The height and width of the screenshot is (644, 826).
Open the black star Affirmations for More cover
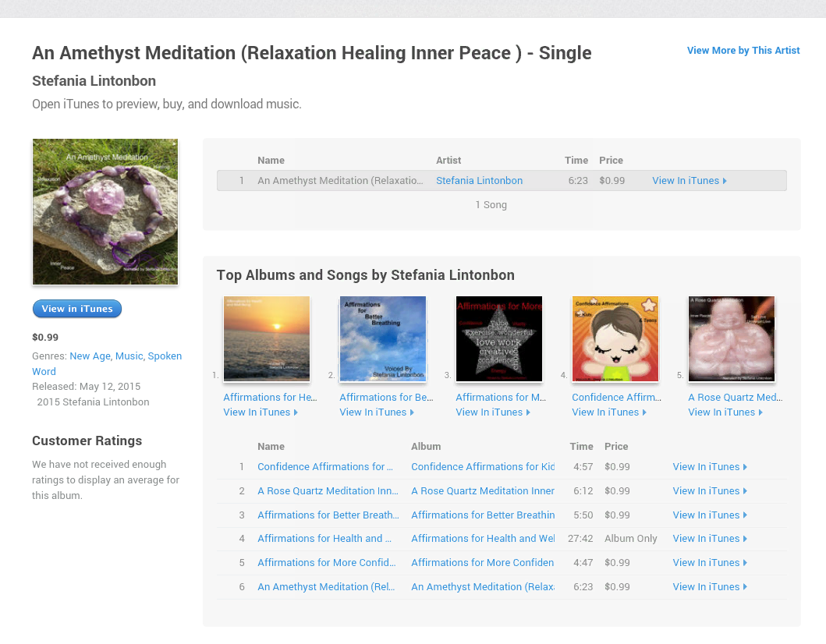click(499, 339)
